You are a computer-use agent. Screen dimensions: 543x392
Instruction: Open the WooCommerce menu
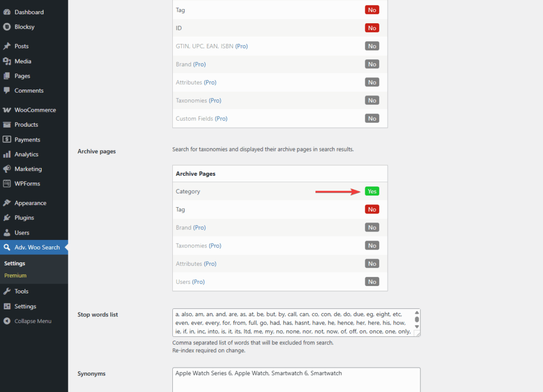pyautogui.click(x=34, y=110)
